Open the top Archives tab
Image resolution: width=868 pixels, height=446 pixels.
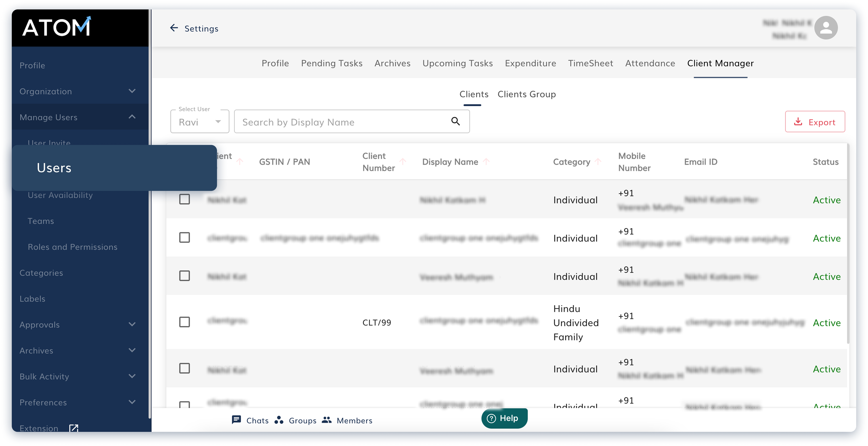[x=392, y=63]
